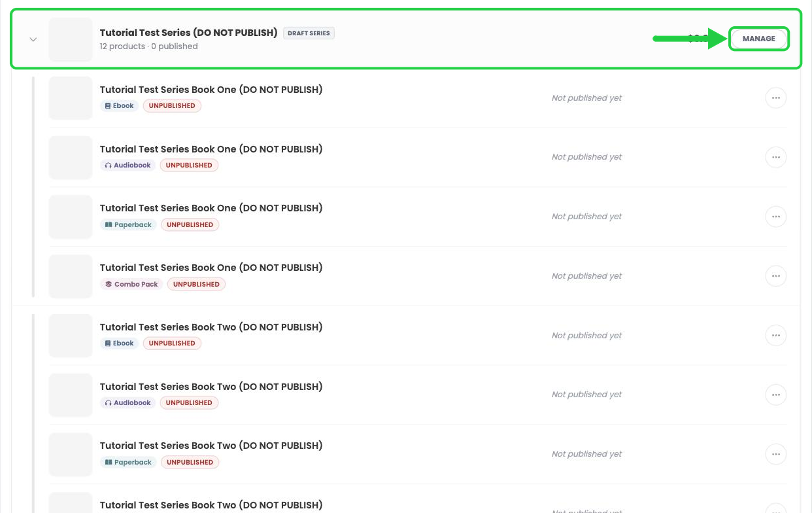Image resolution: width=812 pixels, height=513 pixels.
Task: Open more options for Book Two Ebook
Action: pos(775,336)
